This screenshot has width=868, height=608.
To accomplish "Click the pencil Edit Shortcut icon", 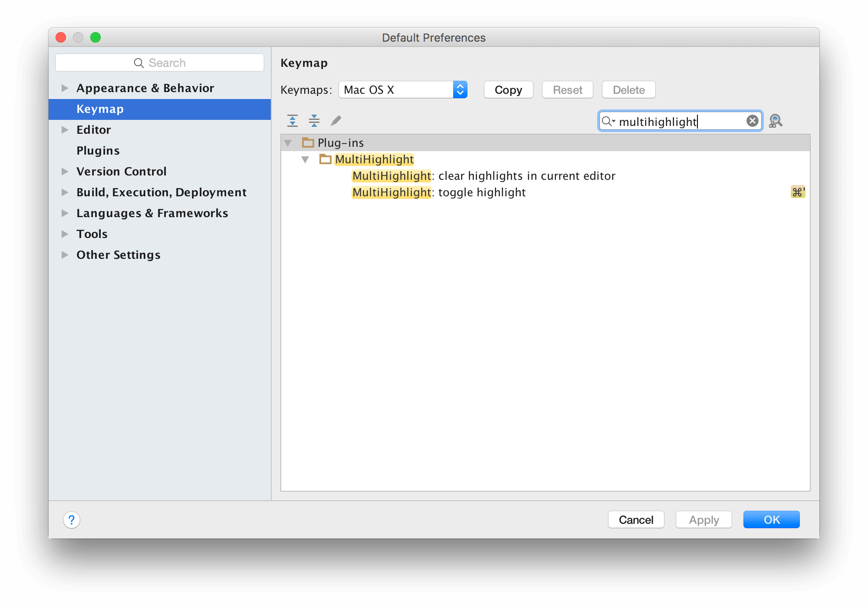I will [x=336, y=121].
